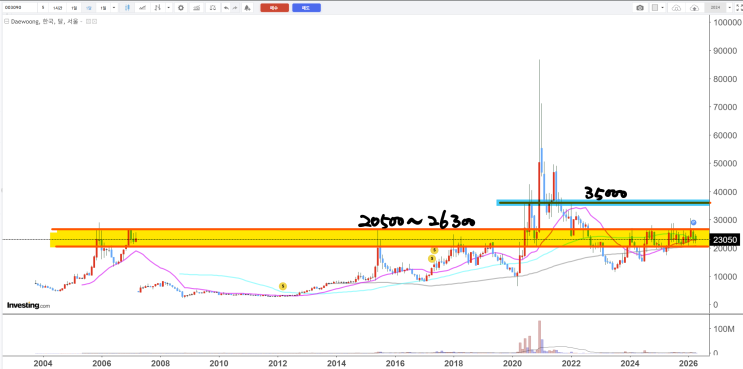The image size is (743, 369).
Task: Select the 1-hour interval button
Action: coord(58,8)
